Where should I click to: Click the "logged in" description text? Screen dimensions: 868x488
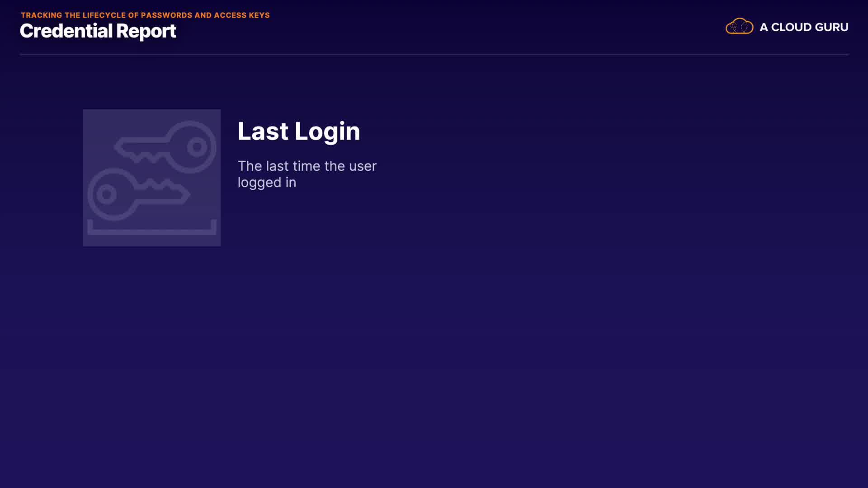coord(267,183)
